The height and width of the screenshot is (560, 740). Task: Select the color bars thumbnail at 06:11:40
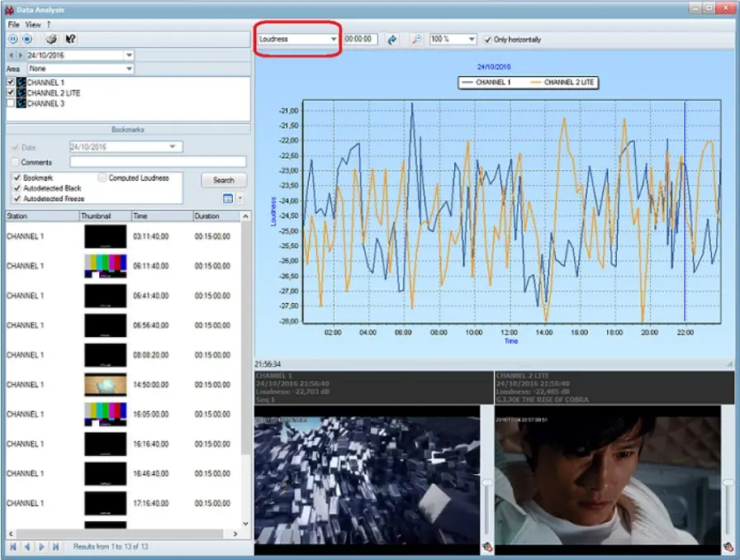tap(105, 266)
